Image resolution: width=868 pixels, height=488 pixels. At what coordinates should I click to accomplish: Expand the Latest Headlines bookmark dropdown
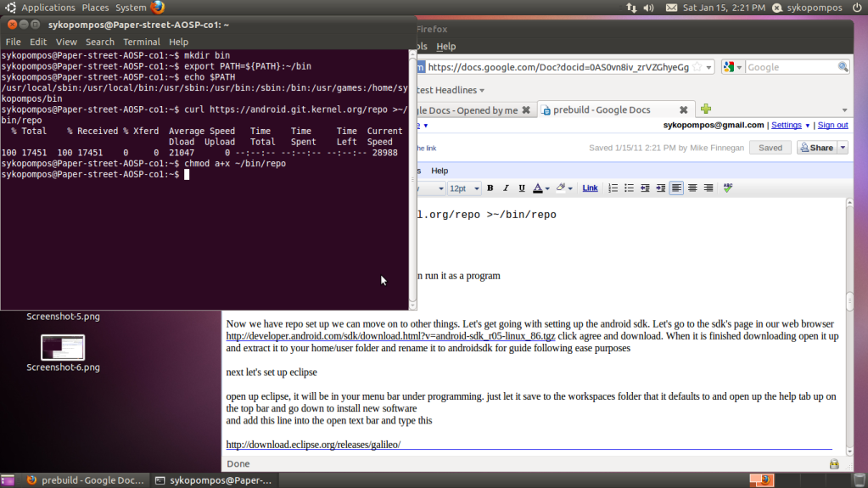click(x=482, y=90)
